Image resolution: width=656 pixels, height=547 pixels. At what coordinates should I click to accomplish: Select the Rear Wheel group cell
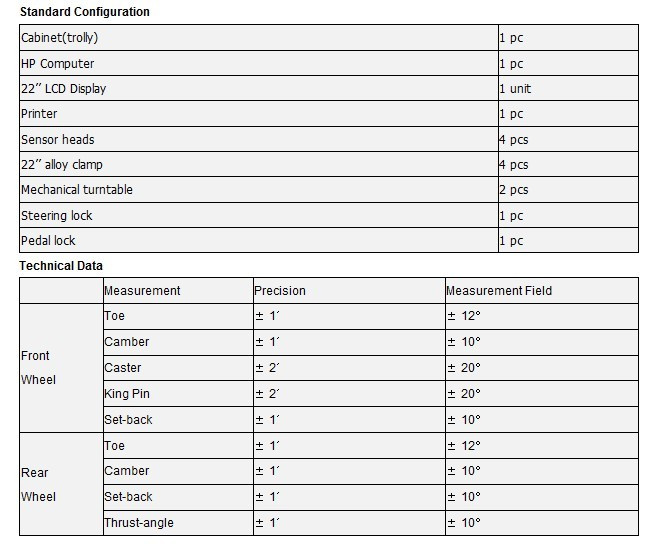point(62,485)
